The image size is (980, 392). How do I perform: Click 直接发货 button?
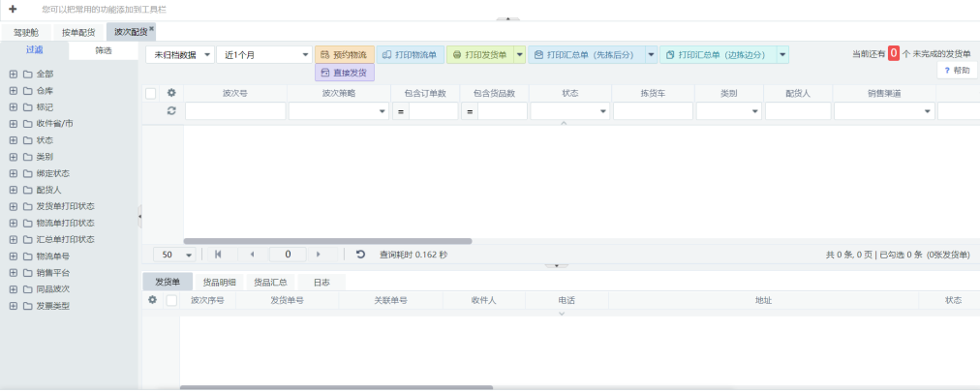tap(345, 73)
